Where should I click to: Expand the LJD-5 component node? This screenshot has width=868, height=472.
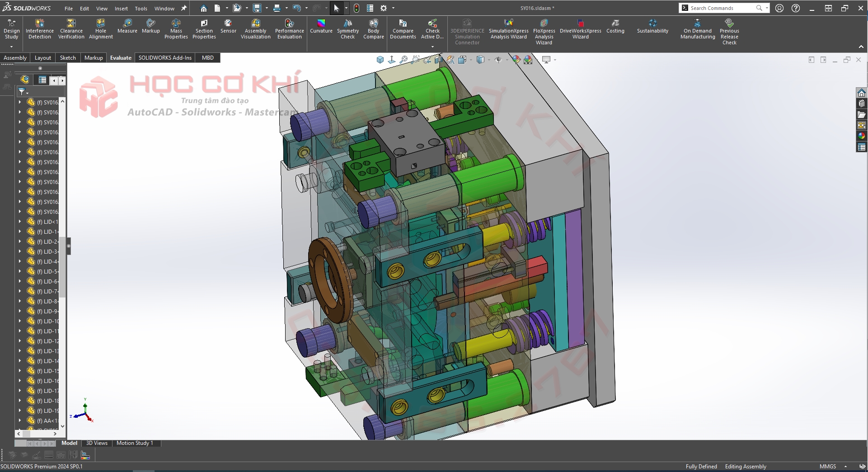point(19,271)
